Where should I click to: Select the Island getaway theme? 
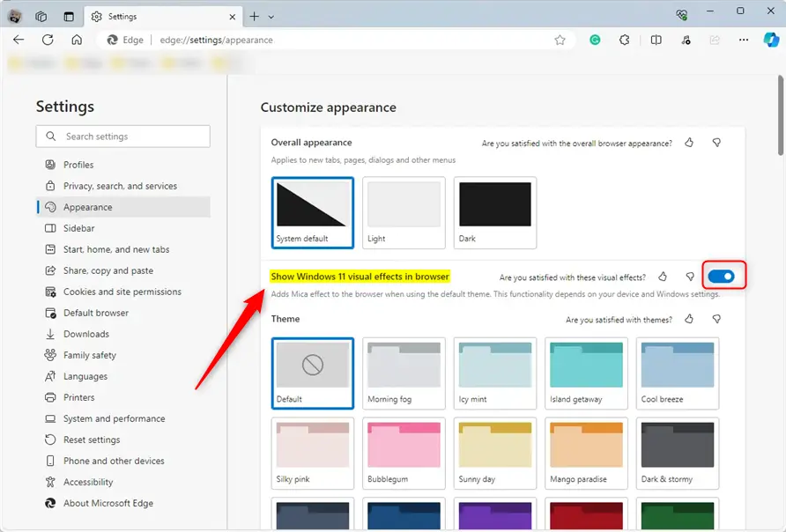(x=587, y=373)
